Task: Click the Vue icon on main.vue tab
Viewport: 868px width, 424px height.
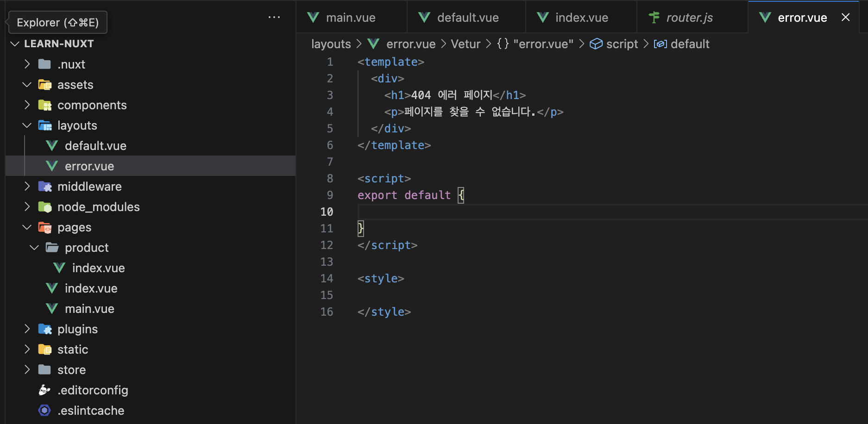Action: 313,18
